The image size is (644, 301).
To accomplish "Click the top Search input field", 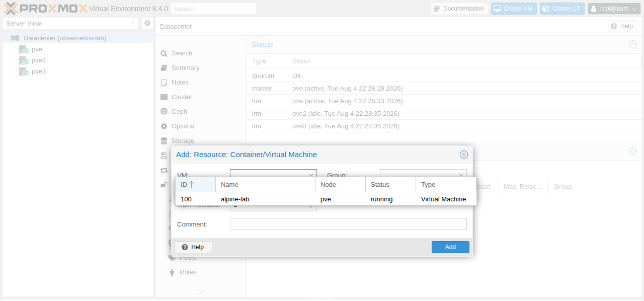I will click(x=213, y=9).
